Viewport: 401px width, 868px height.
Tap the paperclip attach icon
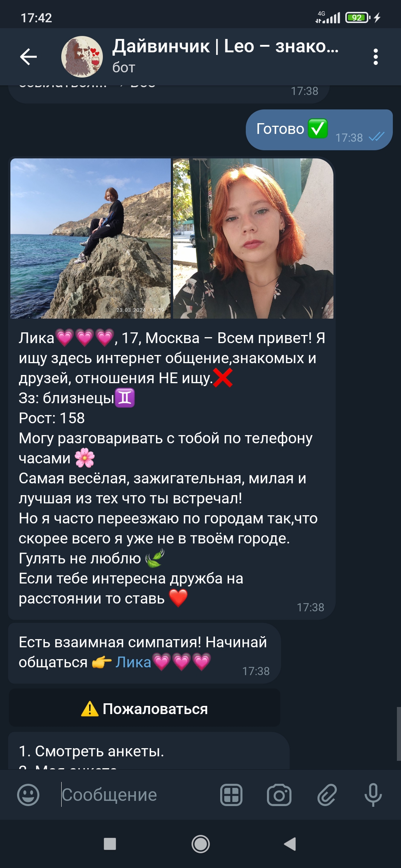click(x=327, y=795)
